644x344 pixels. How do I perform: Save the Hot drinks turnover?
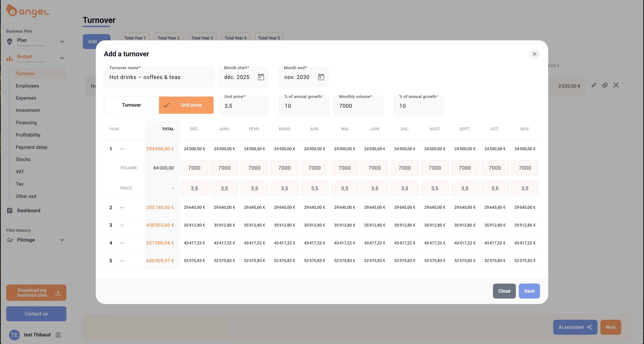coord(529,291)
